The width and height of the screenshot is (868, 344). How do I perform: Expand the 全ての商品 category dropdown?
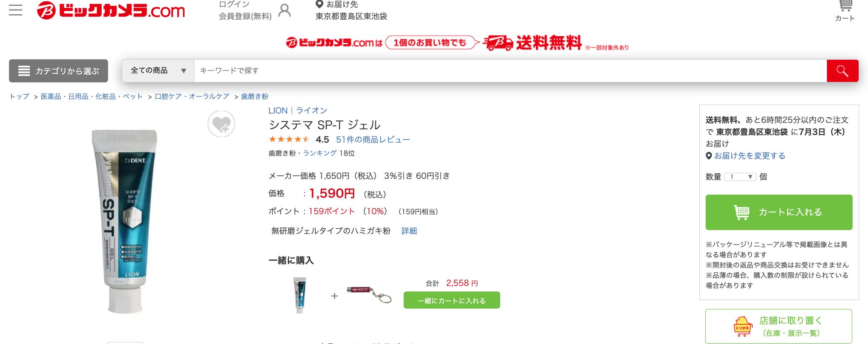[x=158, y=71]
